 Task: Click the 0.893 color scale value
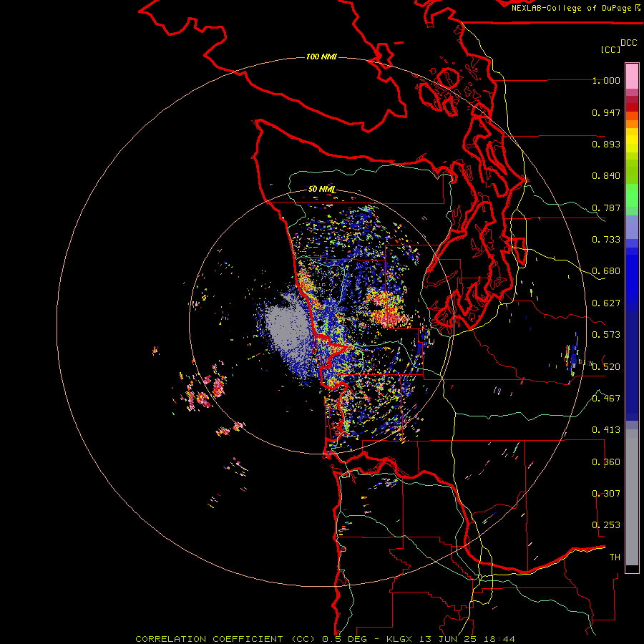606,144
